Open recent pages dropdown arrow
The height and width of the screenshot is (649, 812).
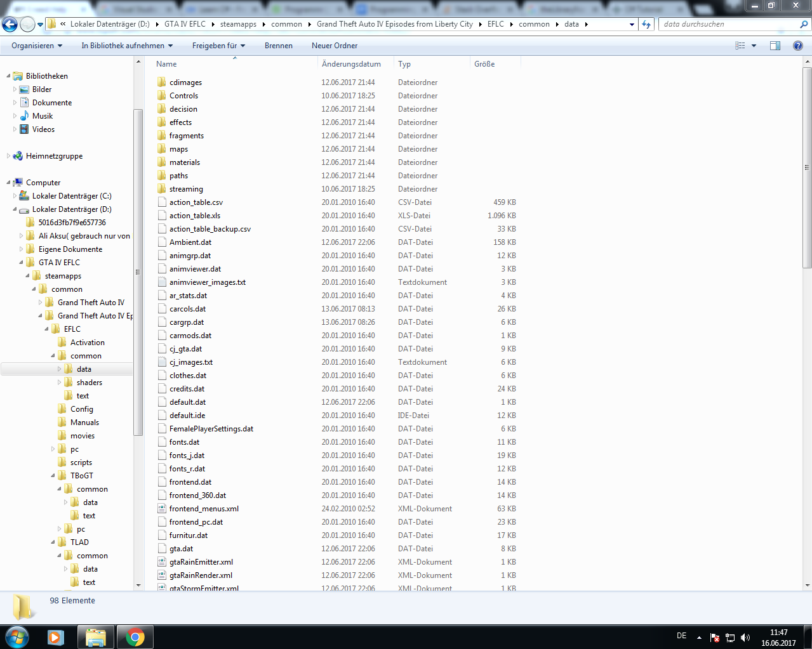tap(40, 25)
